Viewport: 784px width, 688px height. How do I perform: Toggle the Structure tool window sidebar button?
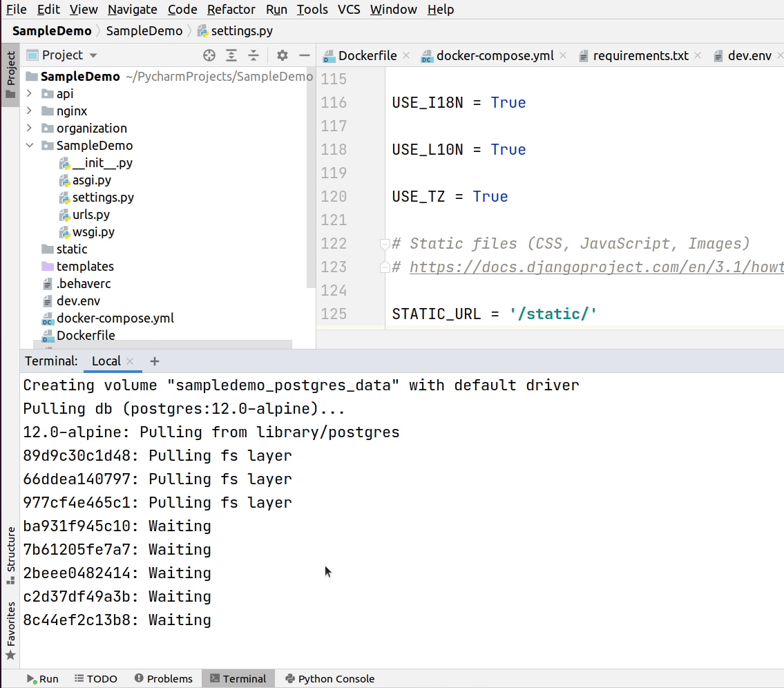[x=10, y=555]
